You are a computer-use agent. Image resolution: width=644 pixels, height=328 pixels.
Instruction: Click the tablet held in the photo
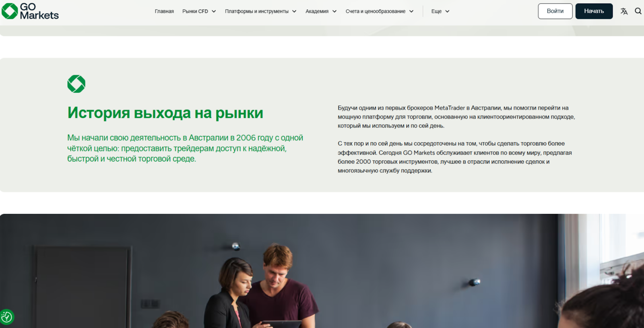281,324
